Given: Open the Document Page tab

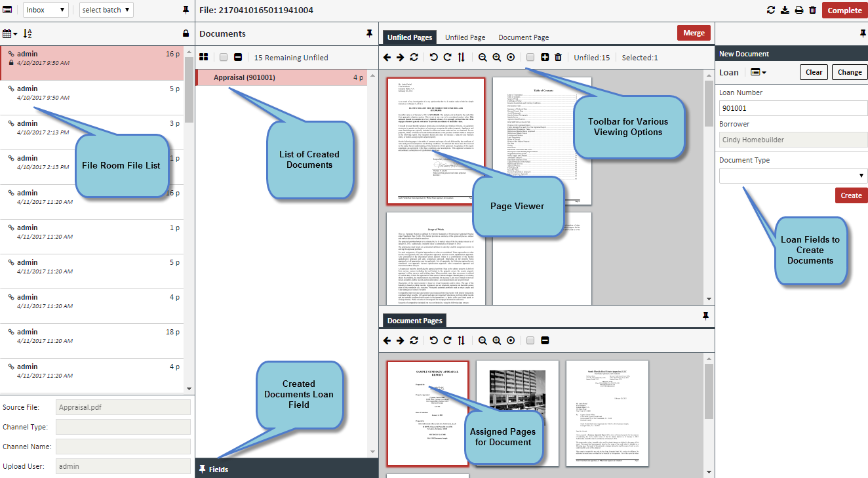Looking at the screenshot, I should pyautogui.click(x=523, y=38).
